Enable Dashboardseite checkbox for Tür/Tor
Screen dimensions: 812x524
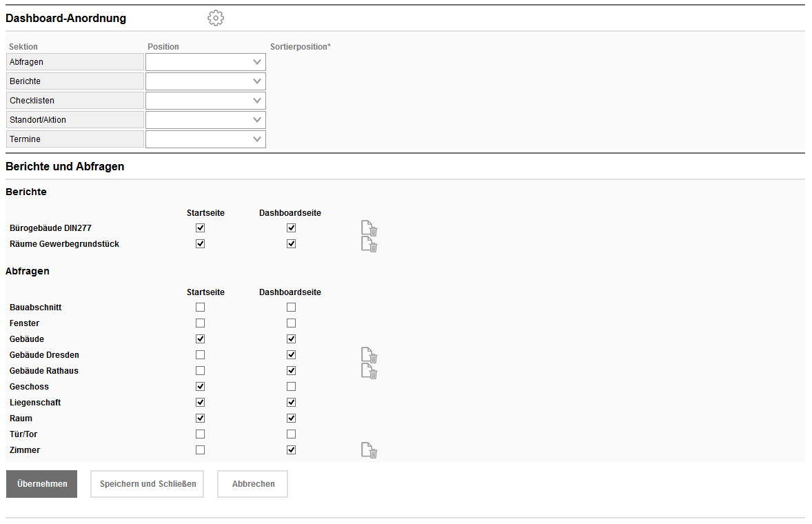coord(291,434)
